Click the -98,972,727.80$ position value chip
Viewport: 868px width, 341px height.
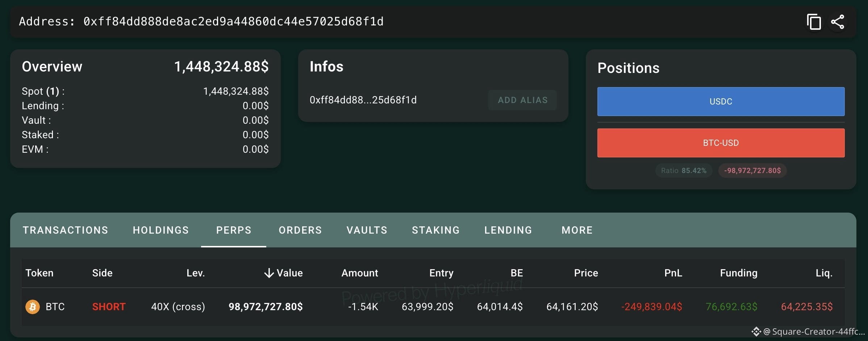pos(752,170)
